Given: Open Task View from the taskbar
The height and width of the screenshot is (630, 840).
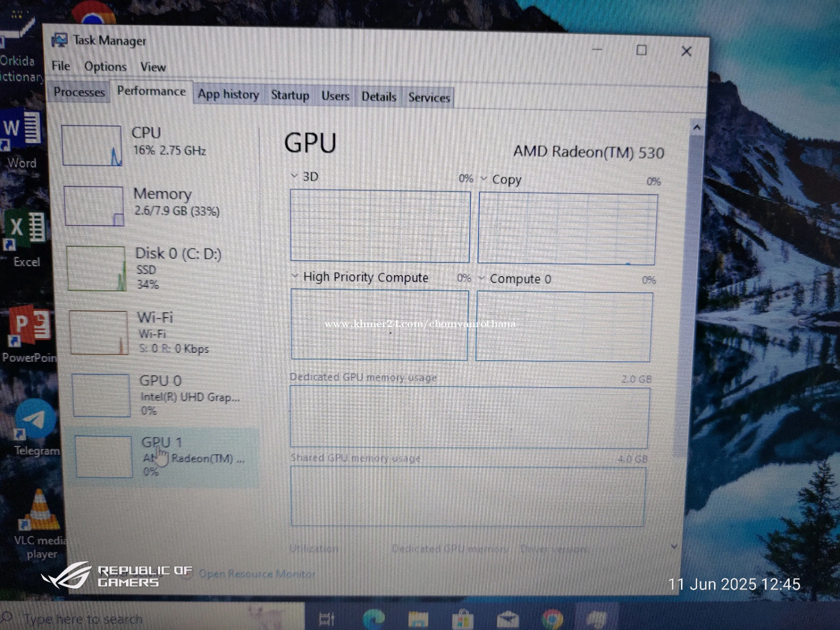Looking at the screenshot, I should coord(326,619).
